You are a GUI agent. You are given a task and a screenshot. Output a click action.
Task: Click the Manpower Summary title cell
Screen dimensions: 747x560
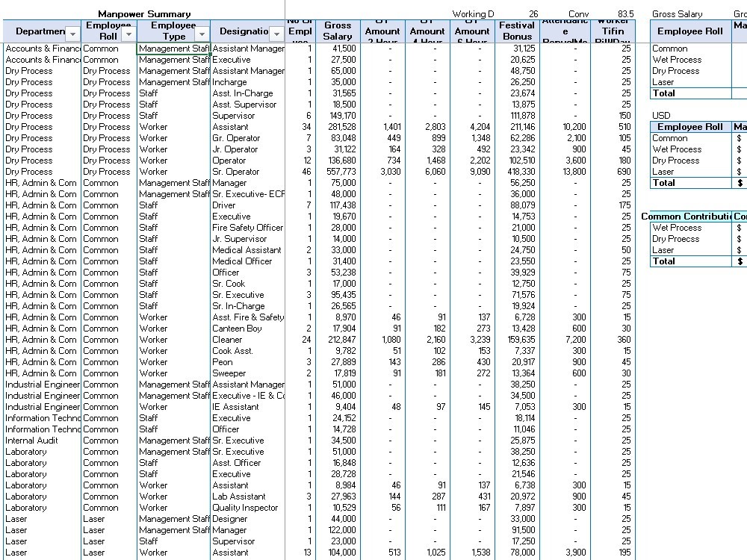144,13
